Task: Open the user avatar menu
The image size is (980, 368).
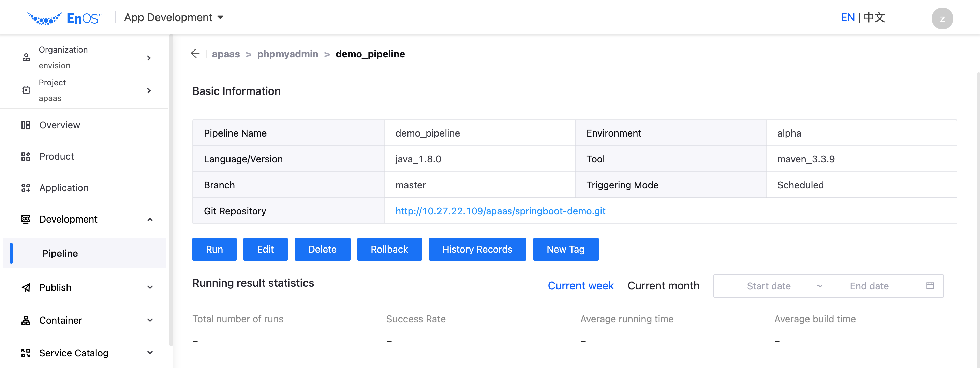Action: pos(942,18)
